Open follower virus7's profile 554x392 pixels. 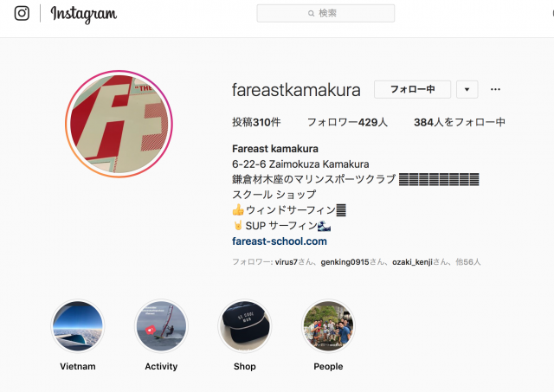pyautogui.click(x=287, y=262)
